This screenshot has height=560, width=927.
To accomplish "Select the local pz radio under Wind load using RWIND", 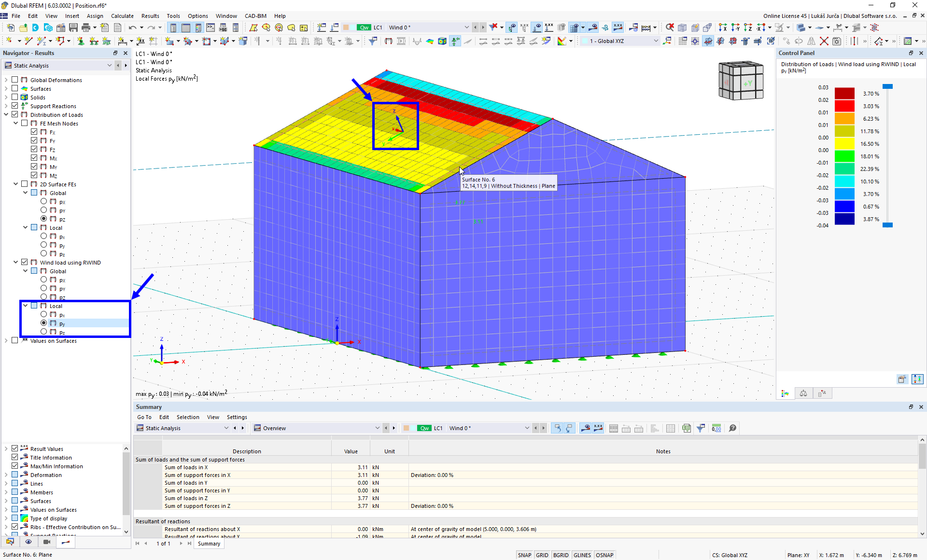I will coord(44,332).
